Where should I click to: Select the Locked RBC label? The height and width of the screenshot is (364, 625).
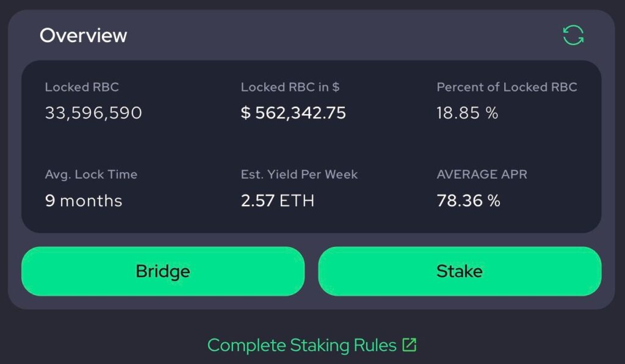pyautogui.click(x=82, y=87)
